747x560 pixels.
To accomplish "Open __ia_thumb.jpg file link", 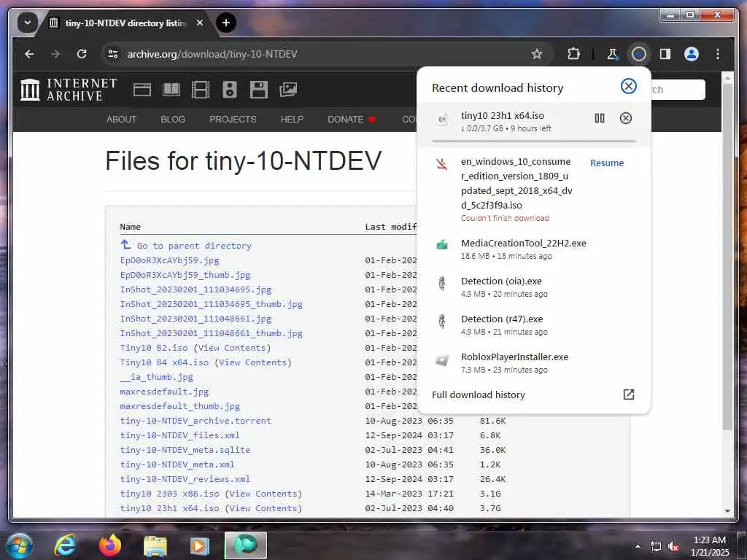I will [157, 377].
